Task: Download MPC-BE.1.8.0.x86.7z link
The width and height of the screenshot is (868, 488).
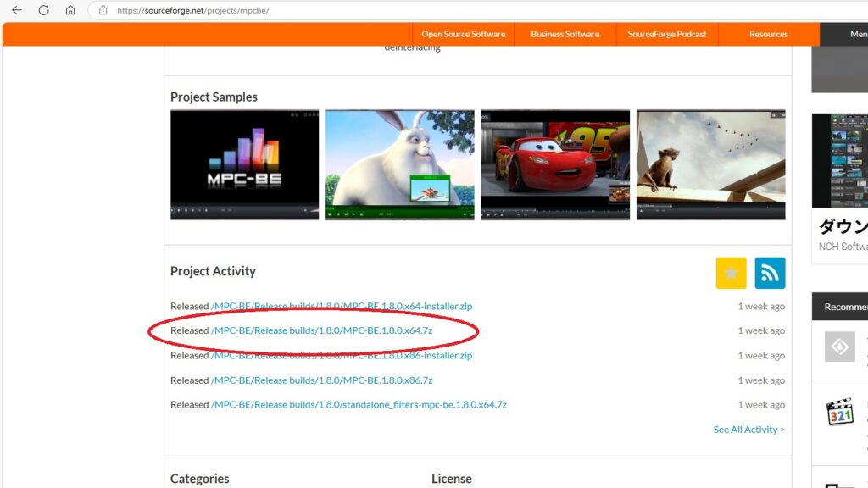Action: (321, 380)
